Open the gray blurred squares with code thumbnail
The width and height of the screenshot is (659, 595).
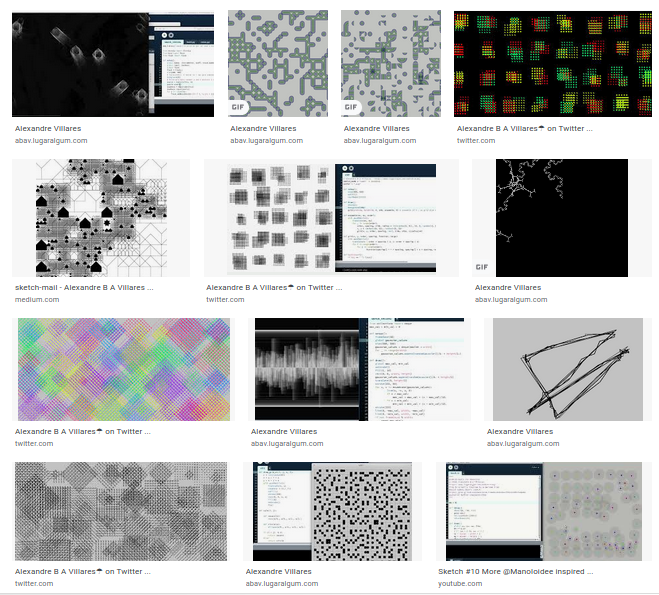(x=332, y=218)
